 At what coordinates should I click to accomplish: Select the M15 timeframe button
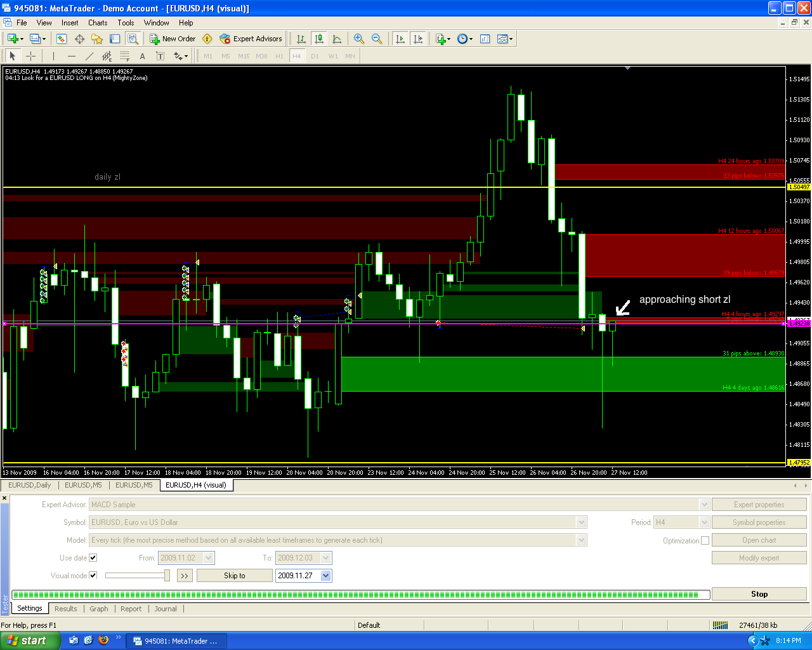coord(244,56)
